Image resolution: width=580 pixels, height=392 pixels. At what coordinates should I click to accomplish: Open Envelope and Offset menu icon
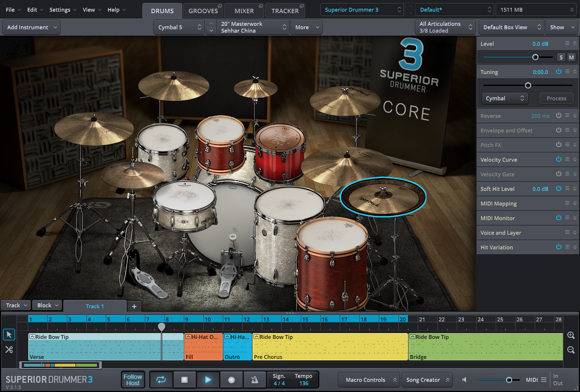coord(567,130)
